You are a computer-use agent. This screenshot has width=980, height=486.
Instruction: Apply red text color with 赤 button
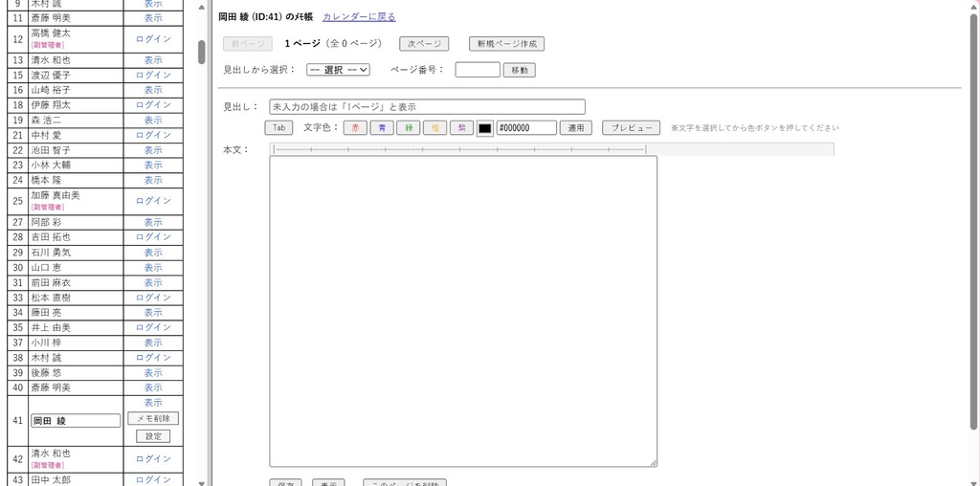[x=356, y=128]
